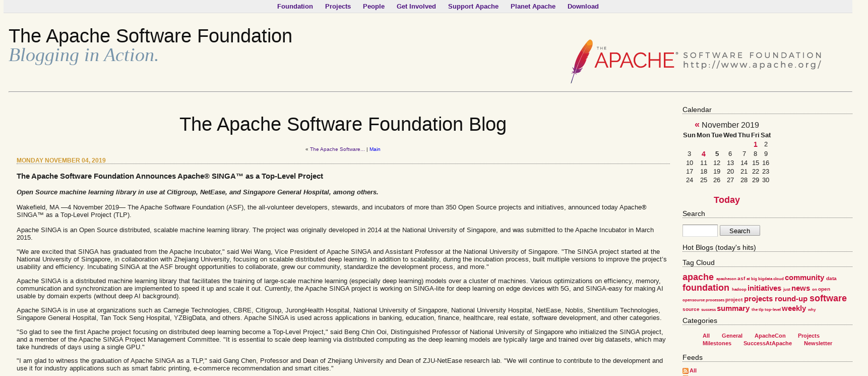This screenshot has width=868, height=376.
Task: Open the SuccessAtApache category link
Action: pyautogui.click(x=767, y=343)
